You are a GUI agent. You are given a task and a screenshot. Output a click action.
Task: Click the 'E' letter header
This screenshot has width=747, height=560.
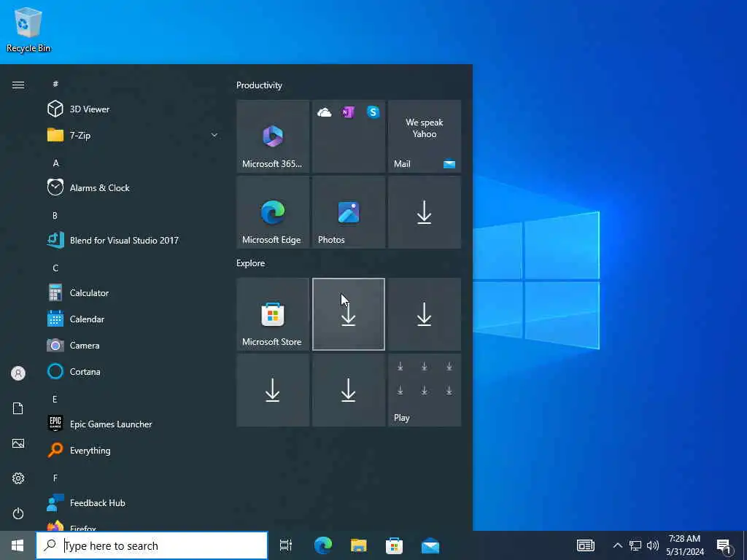click(x=55, y=399)
